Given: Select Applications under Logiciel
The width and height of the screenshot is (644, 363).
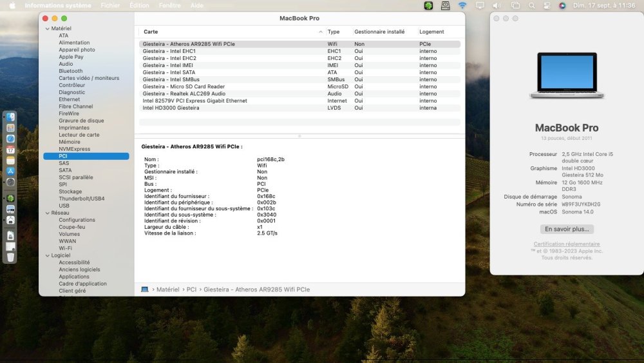Looking at the screenshot, I should pyautogui.click(x=74, y=277).
